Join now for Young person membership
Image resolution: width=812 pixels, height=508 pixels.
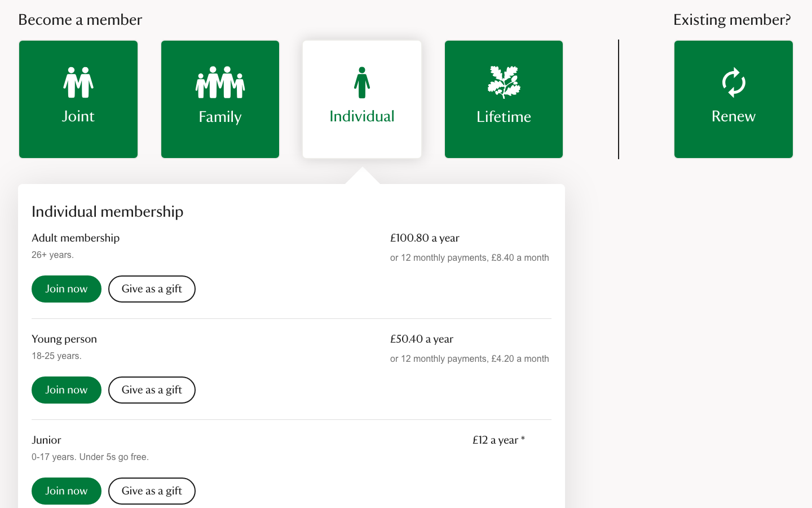click(67, 390)
